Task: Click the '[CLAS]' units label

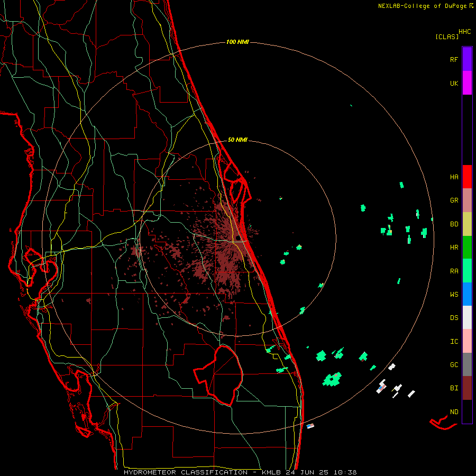Action: pos(447,36)
